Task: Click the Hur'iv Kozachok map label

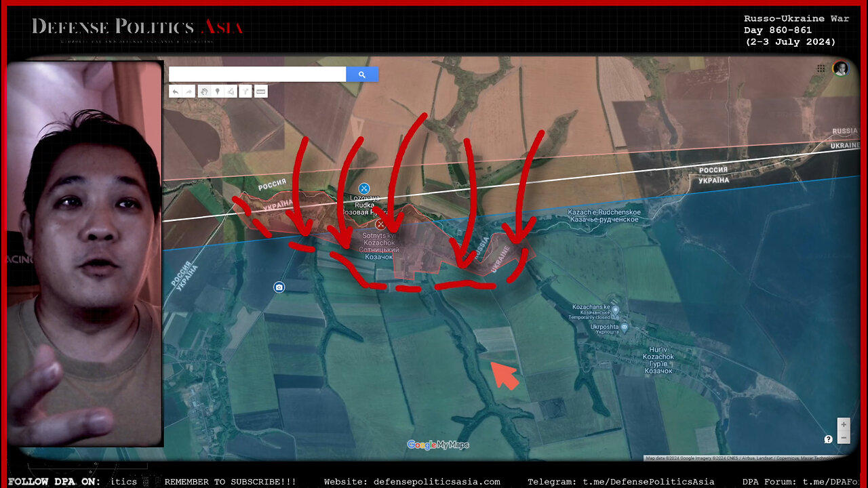Action: tap(659, 360)
